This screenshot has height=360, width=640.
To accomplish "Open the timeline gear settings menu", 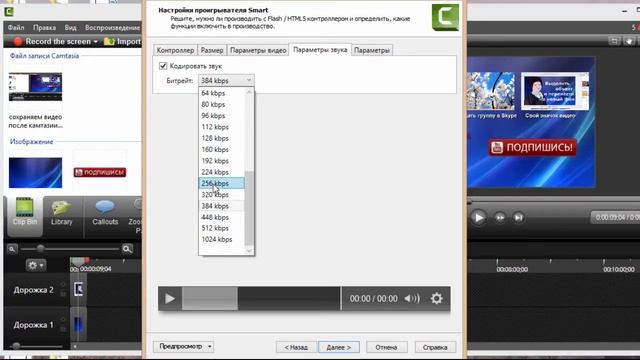I will click(36, 265).
